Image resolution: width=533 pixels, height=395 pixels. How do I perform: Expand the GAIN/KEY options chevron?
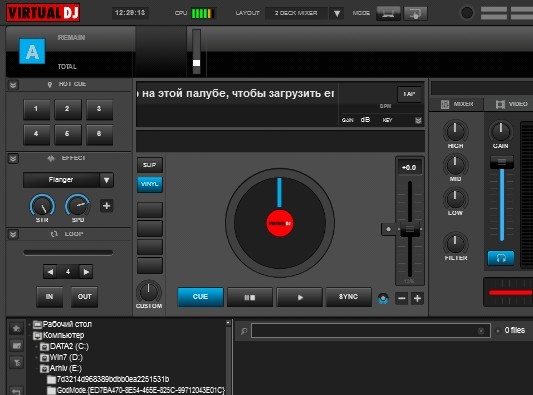coord(418,120)
